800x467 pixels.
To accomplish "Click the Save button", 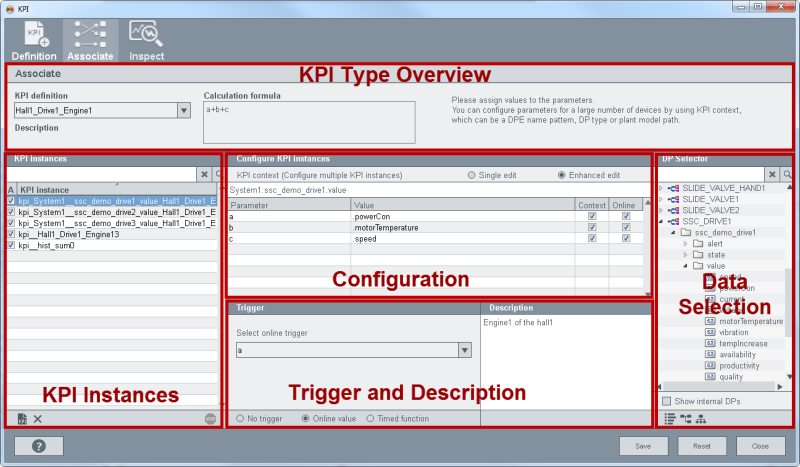I will [643, 446].
